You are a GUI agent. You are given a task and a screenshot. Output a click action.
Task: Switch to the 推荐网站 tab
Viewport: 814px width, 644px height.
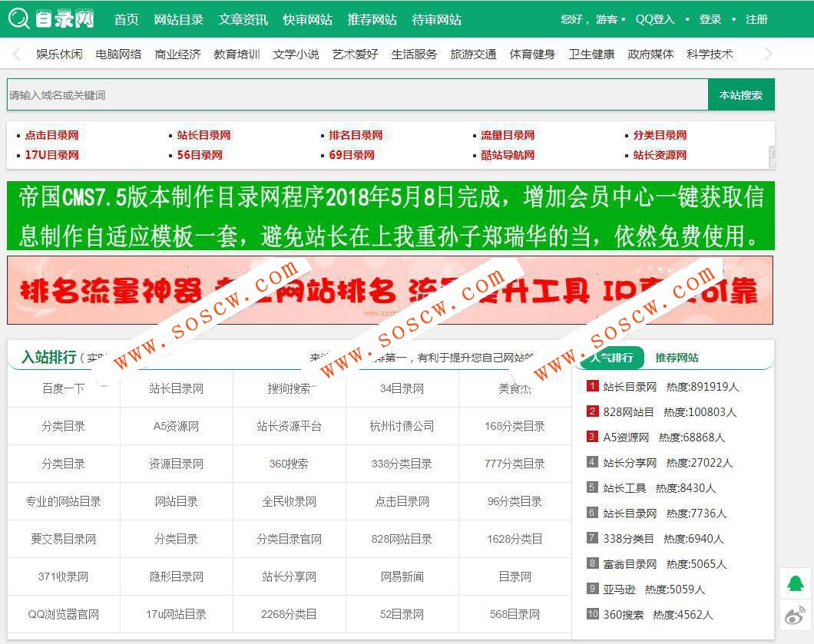tap(677, 358)
